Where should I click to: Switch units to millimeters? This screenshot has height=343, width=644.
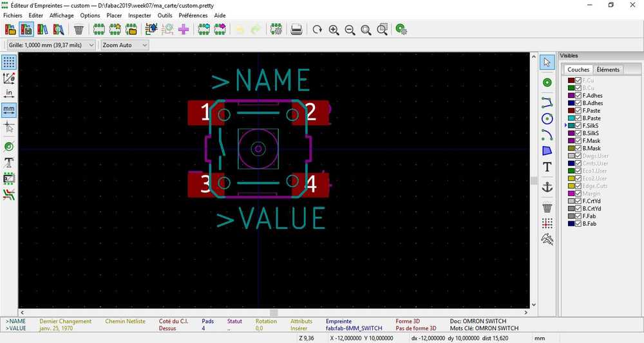coord(9,110)
